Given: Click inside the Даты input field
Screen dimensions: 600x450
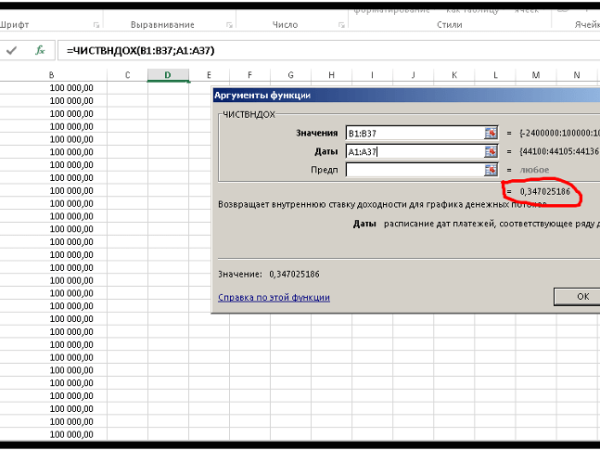Looking at the screenshot, I should click(413, 151).
